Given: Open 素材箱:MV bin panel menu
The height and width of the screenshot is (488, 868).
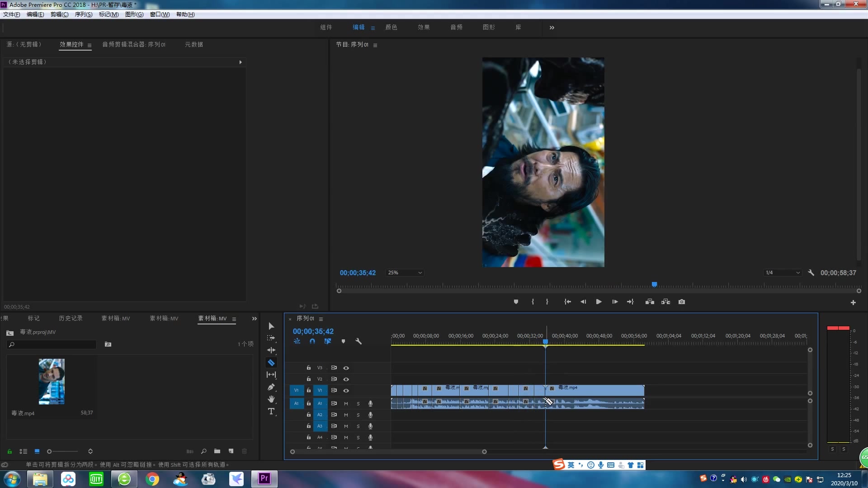Looking at the screenshot, I should (234, 319).
